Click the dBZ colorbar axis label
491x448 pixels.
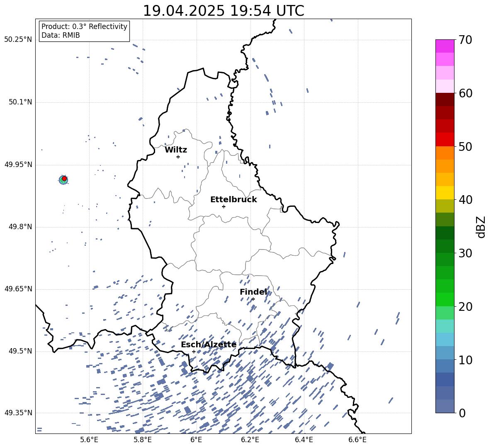(481, 227)
